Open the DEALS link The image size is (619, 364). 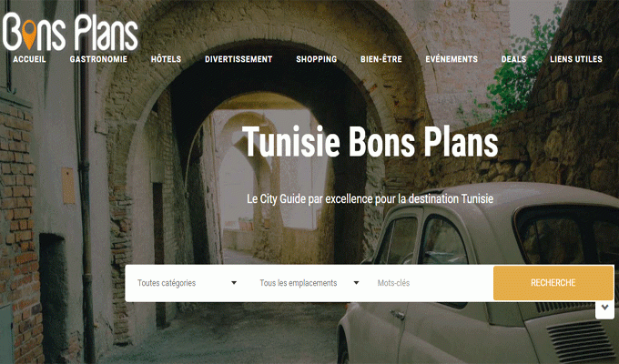tap(513, 59)
